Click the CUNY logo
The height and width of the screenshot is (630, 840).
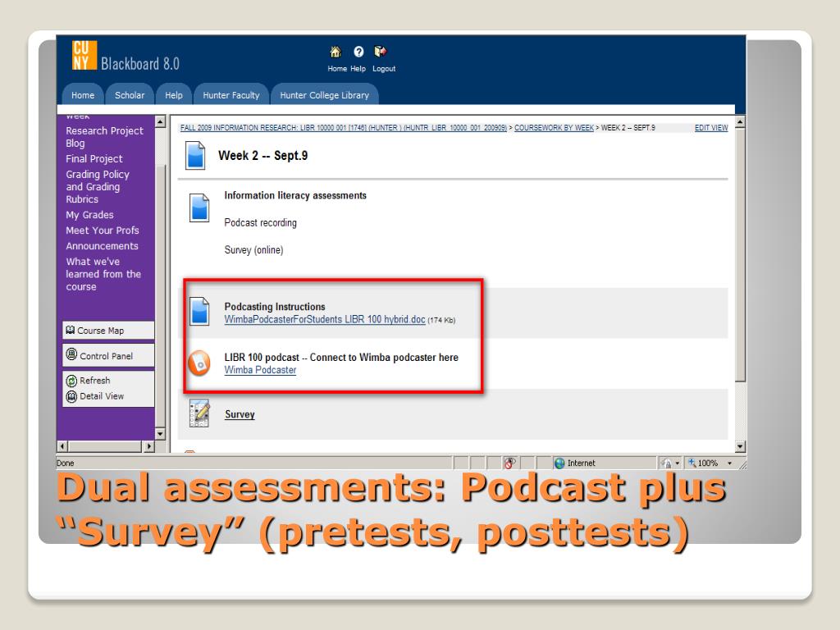click(84, 55)
